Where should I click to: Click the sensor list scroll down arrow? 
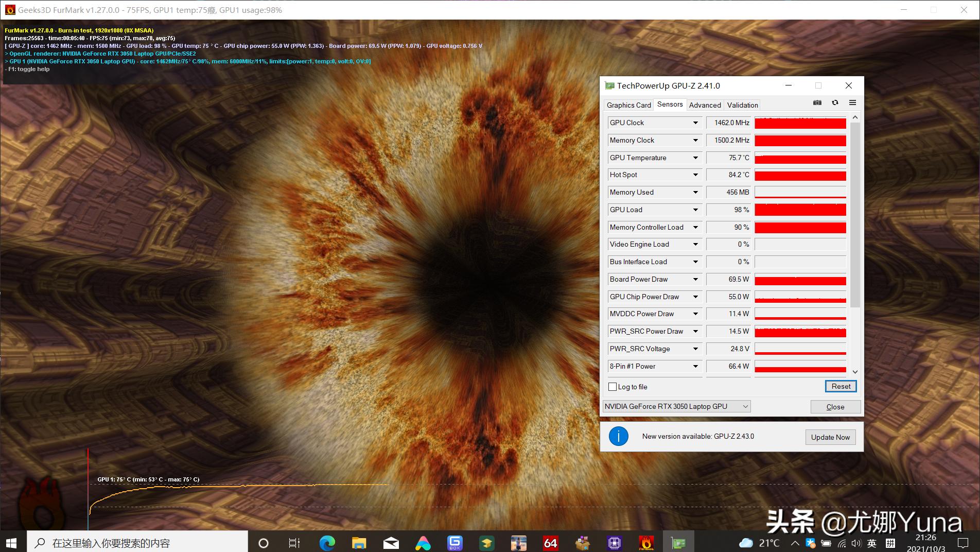point(855,372)
